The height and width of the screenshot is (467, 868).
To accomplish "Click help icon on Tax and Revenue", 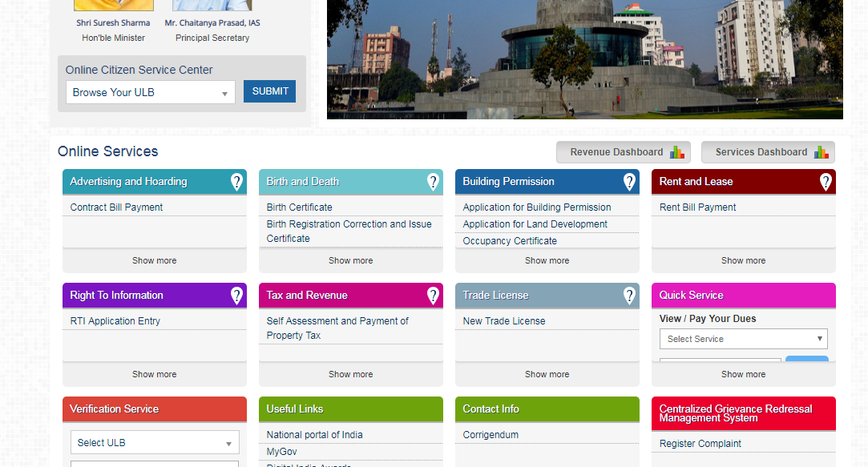I will tap(433, 296).
